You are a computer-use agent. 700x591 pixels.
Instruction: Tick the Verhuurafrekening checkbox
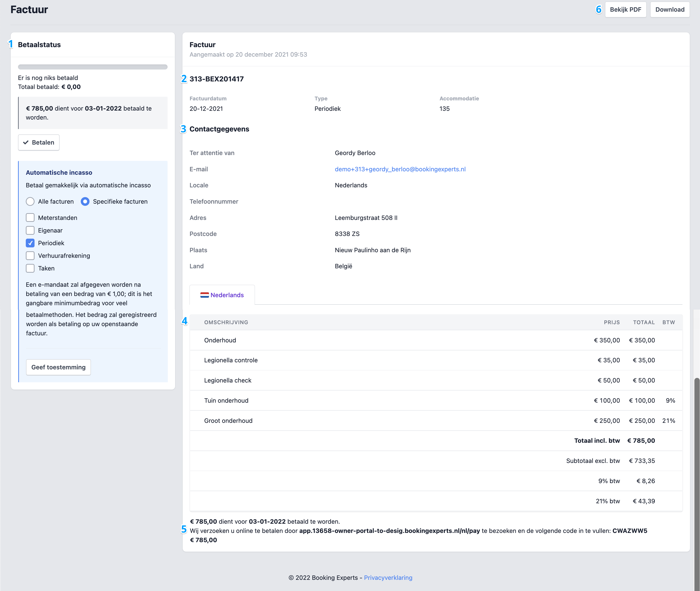(30, 256)
